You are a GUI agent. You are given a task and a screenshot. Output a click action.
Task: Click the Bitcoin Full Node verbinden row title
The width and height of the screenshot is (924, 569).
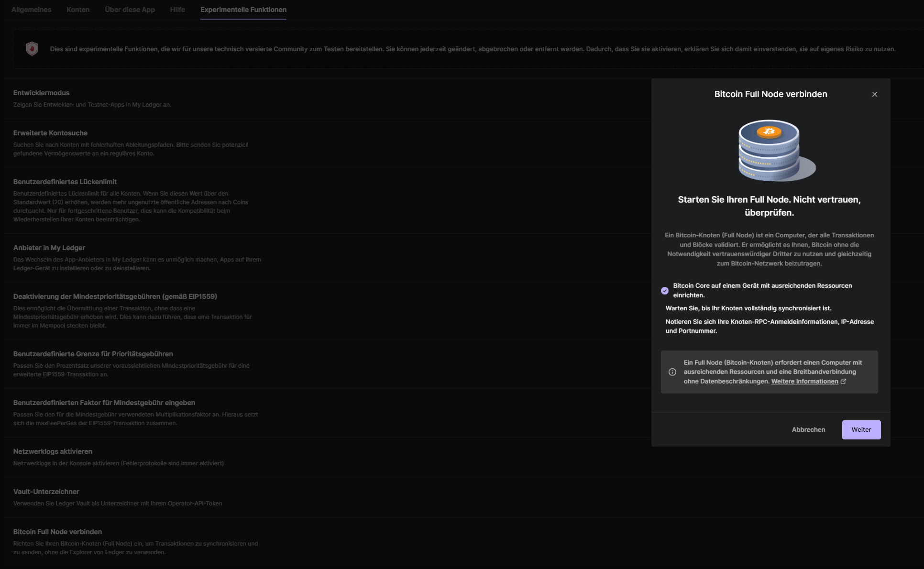coord(57,532)
